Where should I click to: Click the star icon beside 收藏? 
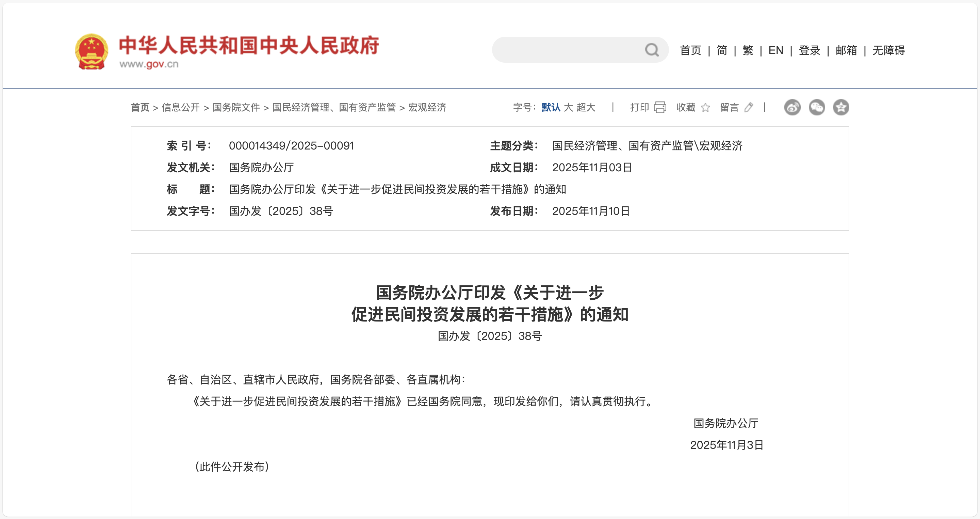pyautogui.click(x=706, y=108)
